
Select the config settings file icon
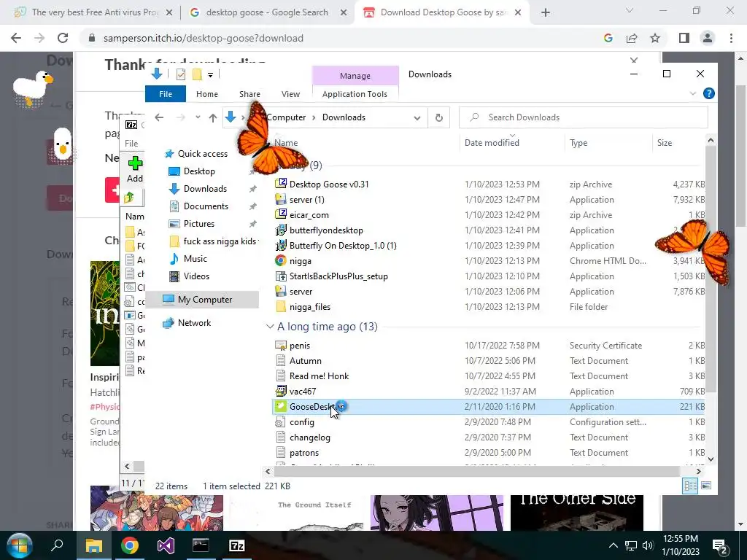pos(281,422)
